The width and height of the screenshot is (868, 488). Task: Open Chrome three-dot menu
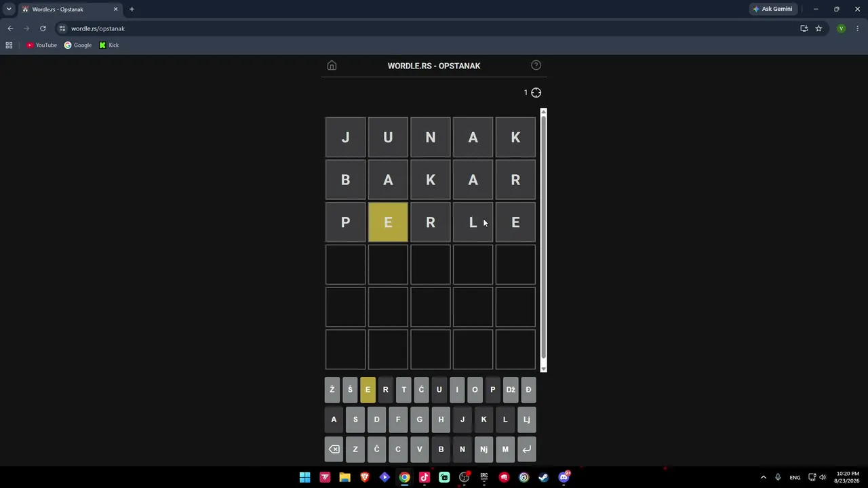(858, 28)
